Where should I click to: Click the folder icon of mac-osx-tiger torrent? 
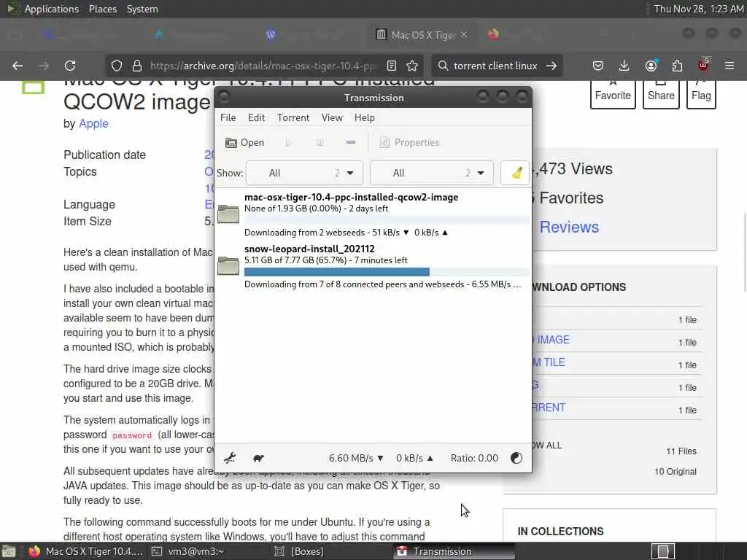(x=228, y=214)
